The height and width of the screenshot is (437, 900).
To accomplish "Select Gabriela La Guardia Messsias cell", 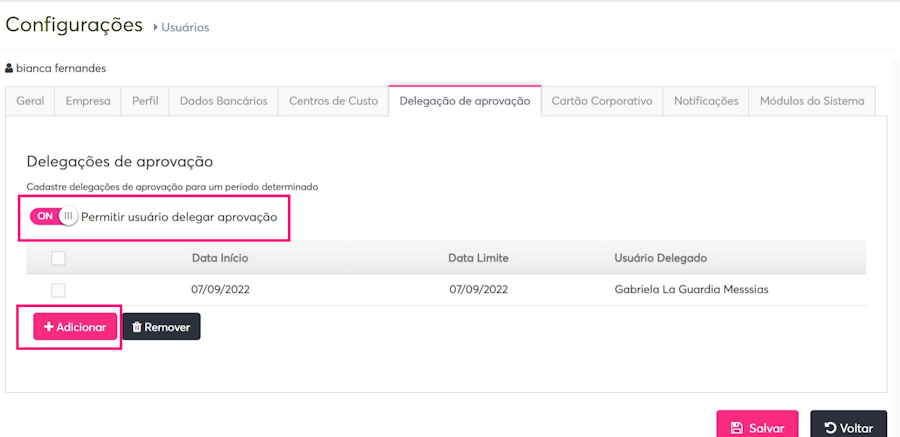I will tap(691, 289).
